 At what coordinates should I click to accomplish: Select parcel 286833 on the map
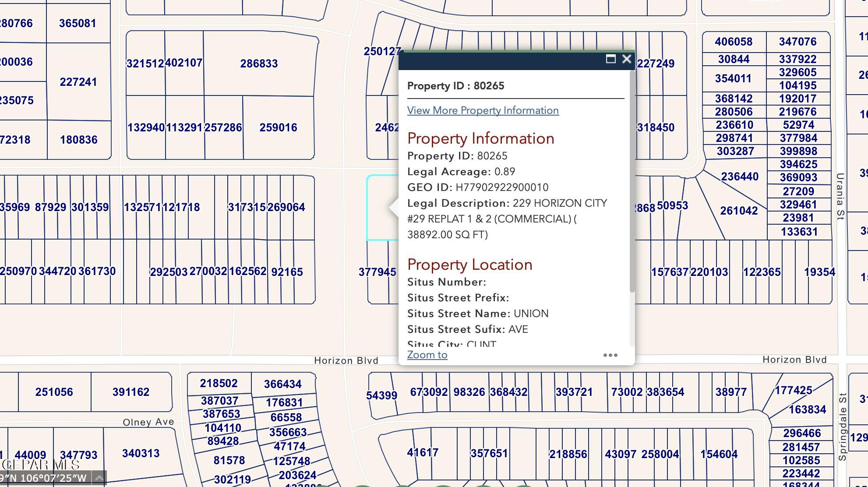pos(259,64)
